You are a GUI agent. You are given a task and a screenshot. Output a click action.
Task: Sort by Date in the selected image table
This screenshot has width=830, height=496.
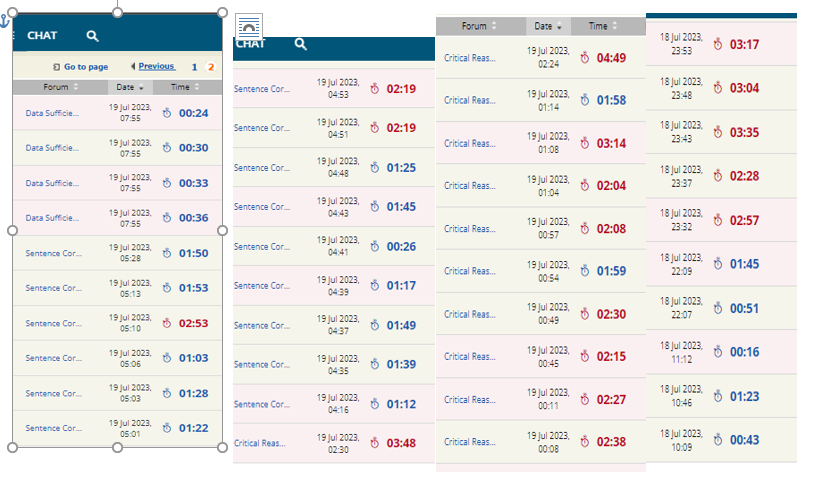pos(129,87)
